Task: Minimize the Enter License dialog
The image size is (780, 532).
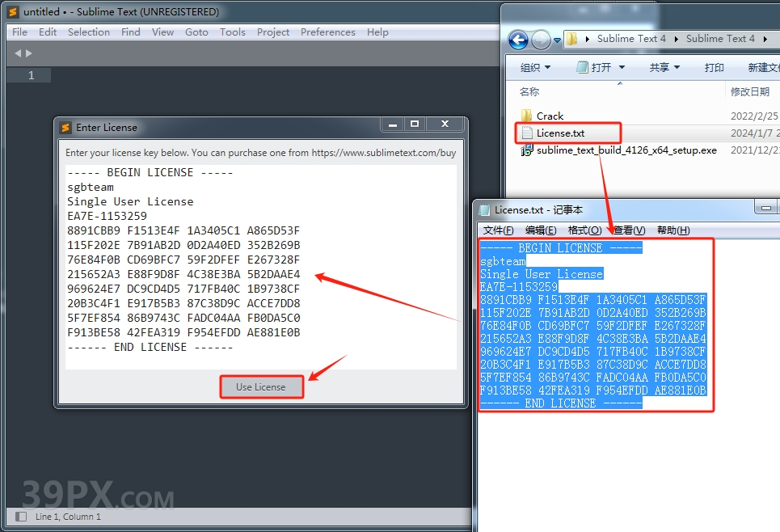Action: pyautogui.click(x=393, y=125)
